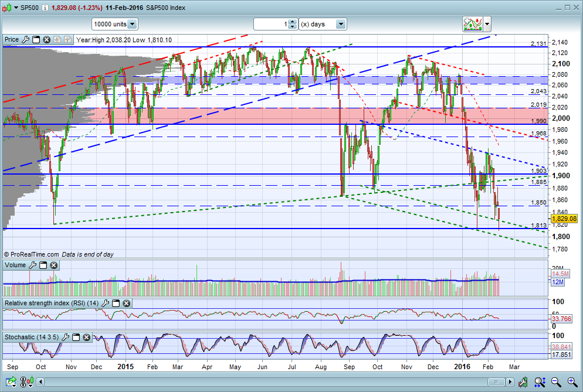
Task: Open the (x) days timeframe dropdown
Action: point(323,24)
